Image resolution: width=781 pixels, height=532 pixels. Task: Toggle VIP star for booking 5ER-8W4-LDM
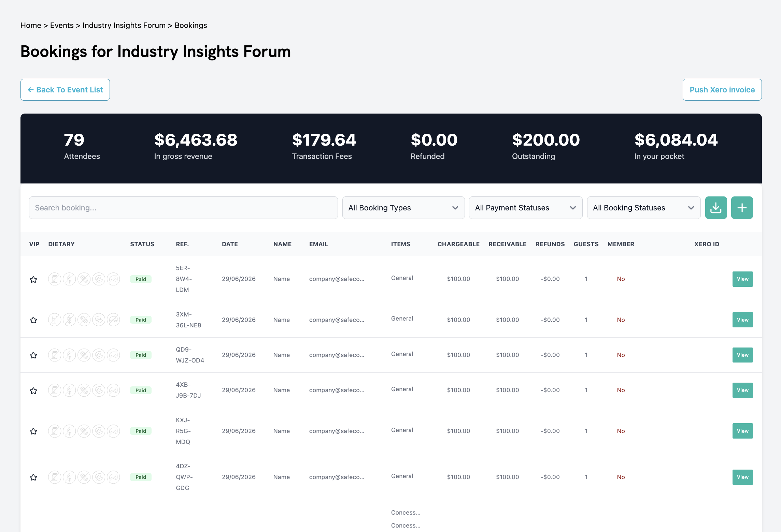pos(33,279)
